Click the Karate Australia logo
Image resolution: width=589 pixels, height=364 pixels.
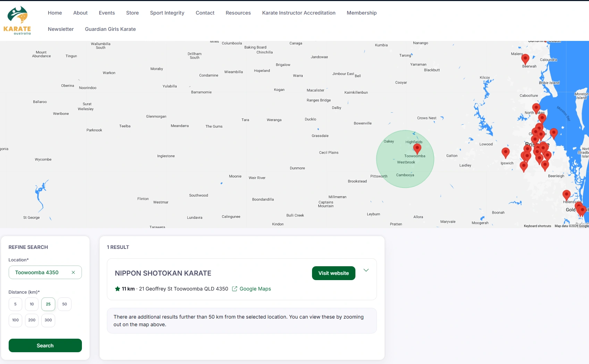pos(17,20)
